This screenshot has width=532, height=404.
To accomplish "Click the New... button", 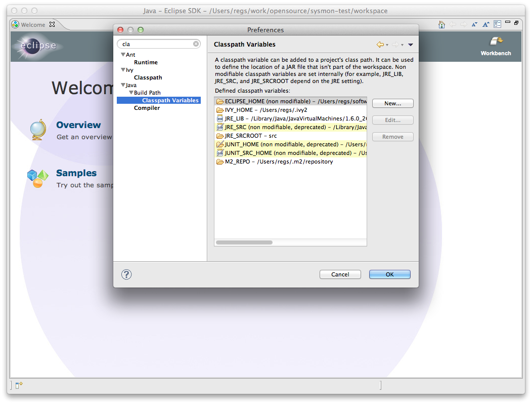I will [x=392, y=103].
